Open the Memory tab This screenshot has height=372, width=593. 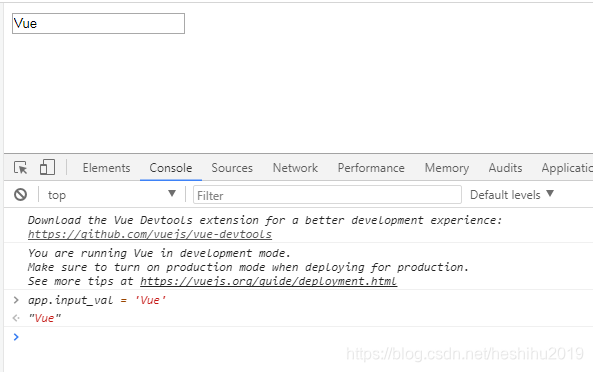447,168
